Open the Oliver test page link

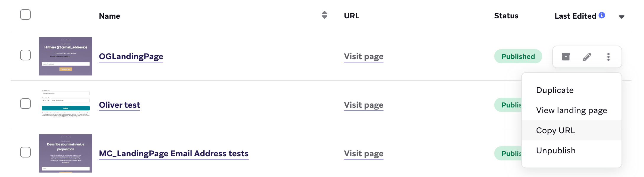tap(120, 105)
